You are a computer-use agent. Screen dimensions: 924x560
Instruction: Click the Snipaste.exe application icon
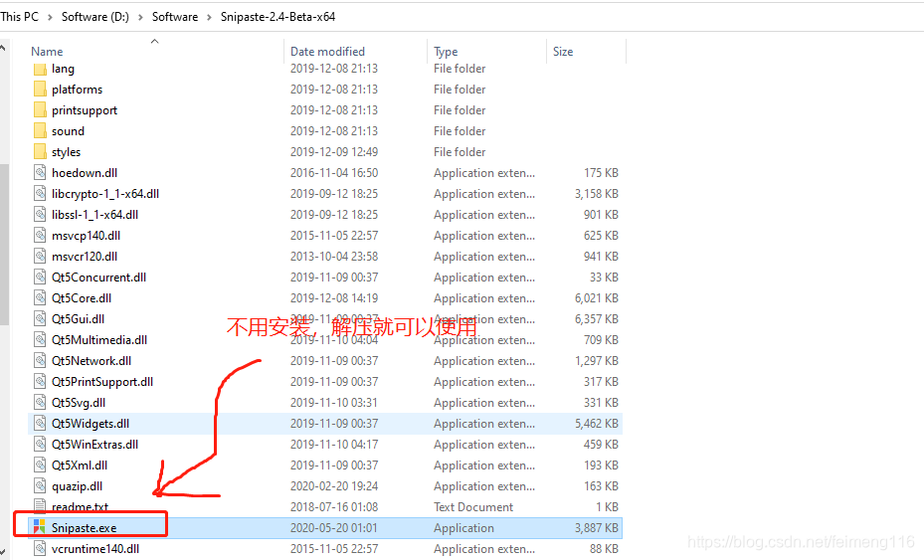pos(40,527)
